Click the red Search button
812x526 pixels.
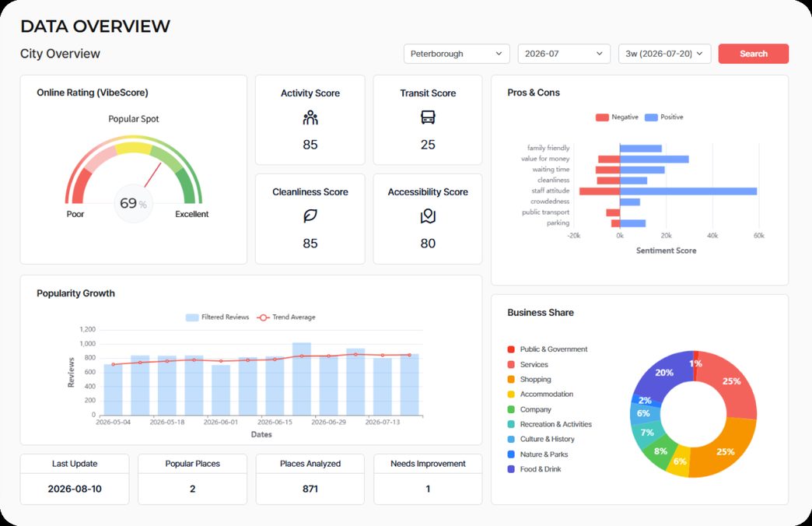(x=754, y=54)
